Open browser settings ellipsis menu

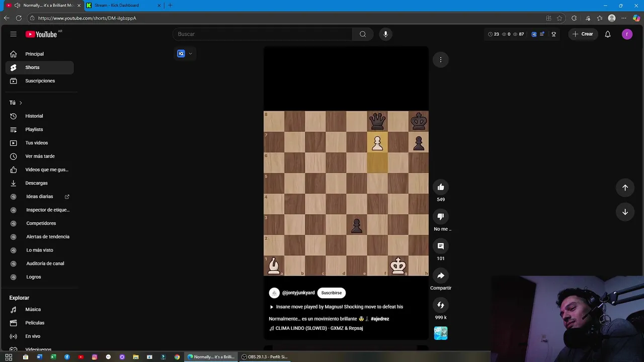(x=624, y=18)
